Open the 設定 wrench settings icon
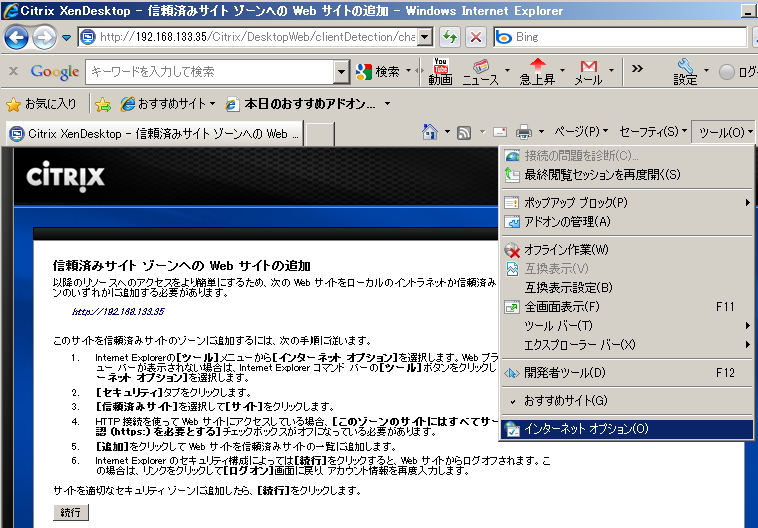 click(685, 72)
